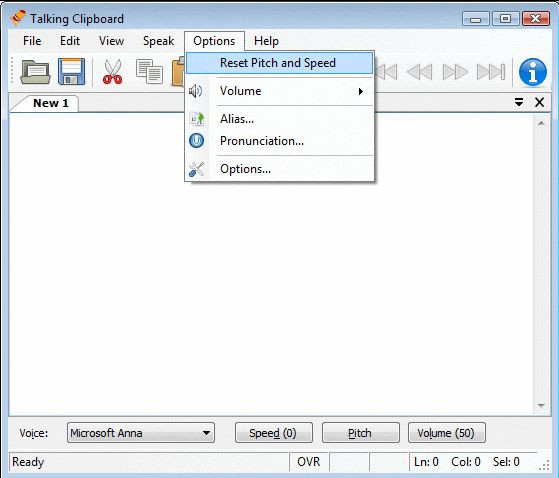Click the Copy documents icon
This screenshot has width=559, height=478.
149,71
